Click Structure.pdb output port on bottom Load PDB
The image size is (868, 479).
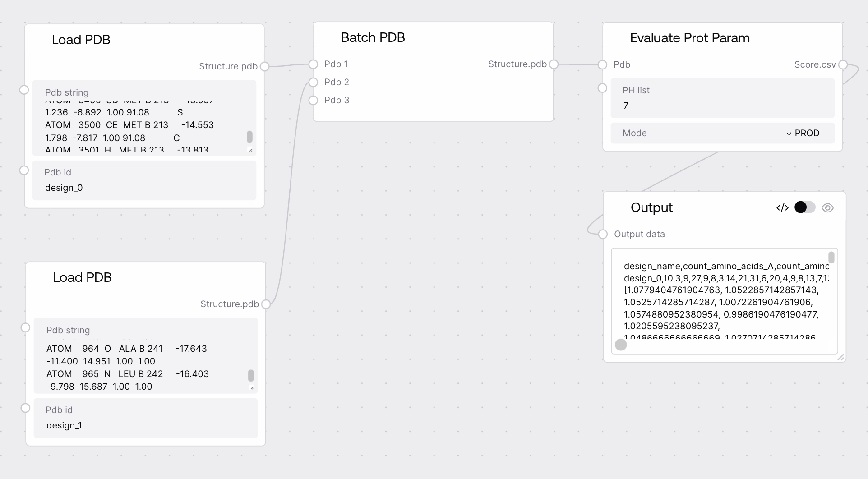click(266, 304)
